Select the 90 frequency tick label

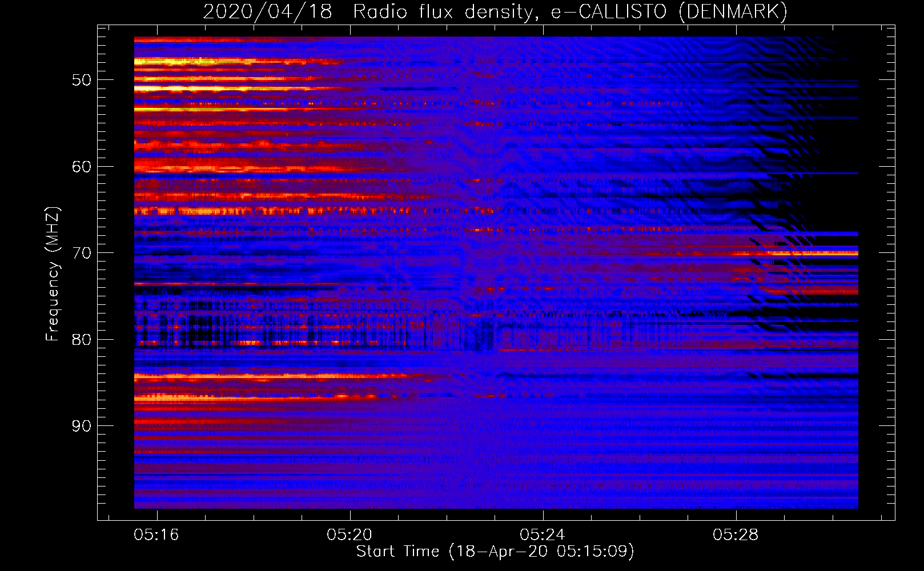82,426
